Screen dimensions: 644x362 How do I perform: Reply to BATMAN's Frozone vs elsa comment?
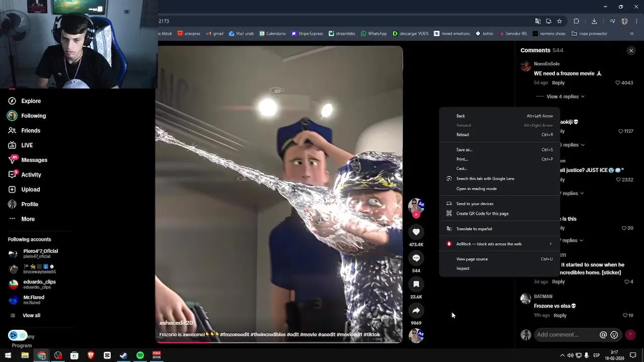(x=560, y=316)
